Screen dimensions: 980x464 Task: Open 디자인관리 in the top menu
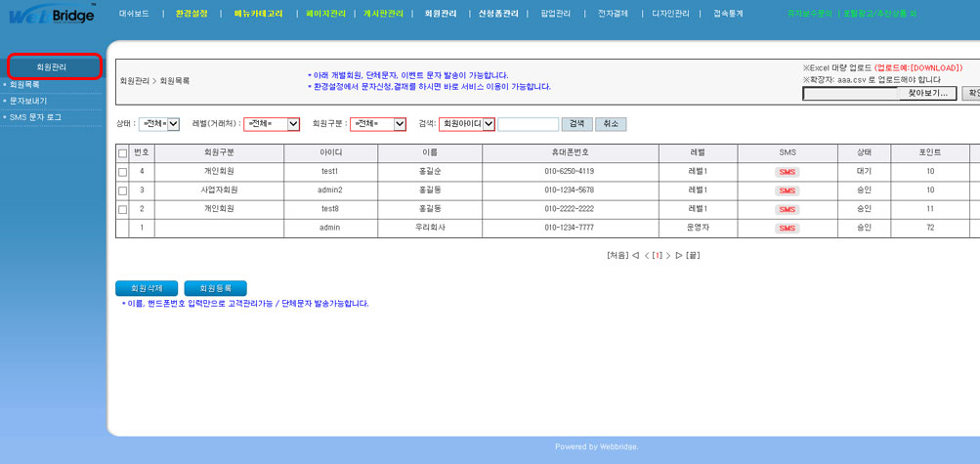[x=670, y=13]
